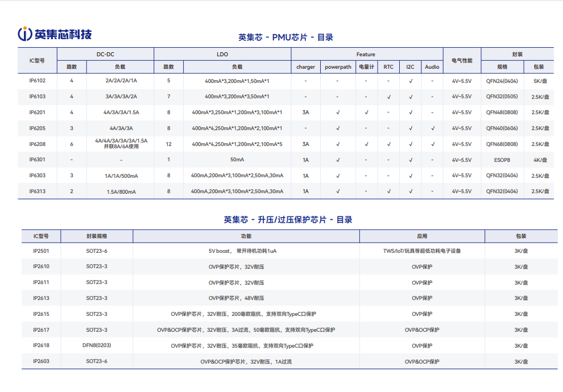
Task: Select the IP6313 model cell
Action: [x=38, y=191]
